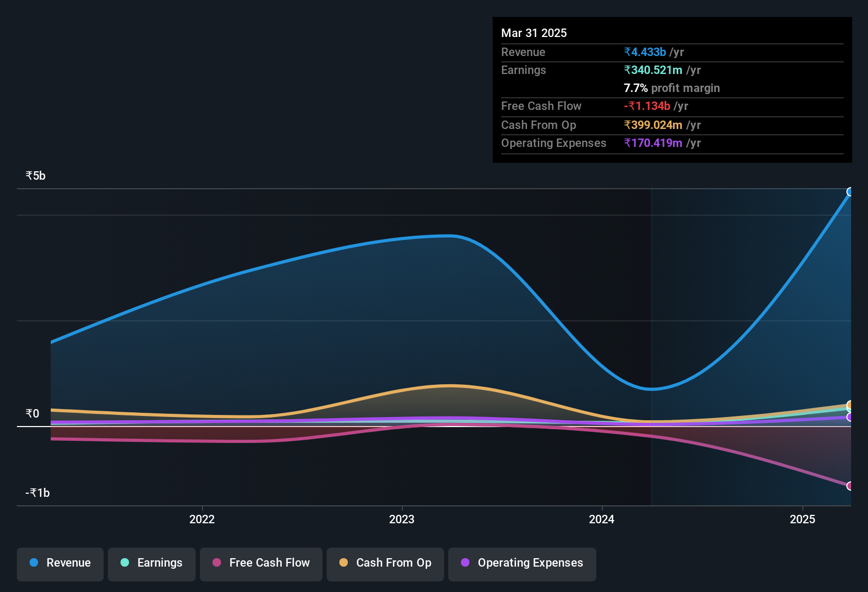Click the 2022 x-axis label
The image size is (868, 592).
202,519
